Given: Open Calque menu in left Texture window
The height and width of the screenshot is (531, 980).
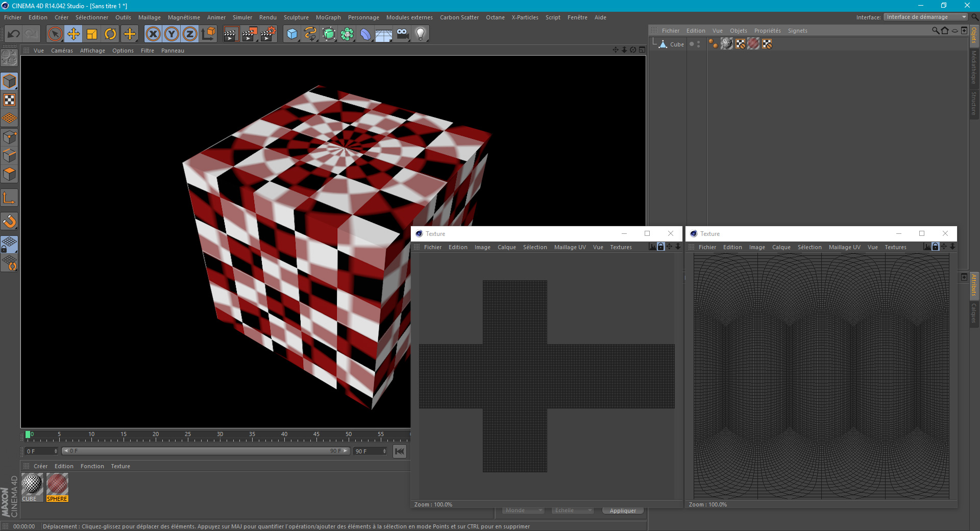Looking at the screenshot, I should tap(507, 247).
